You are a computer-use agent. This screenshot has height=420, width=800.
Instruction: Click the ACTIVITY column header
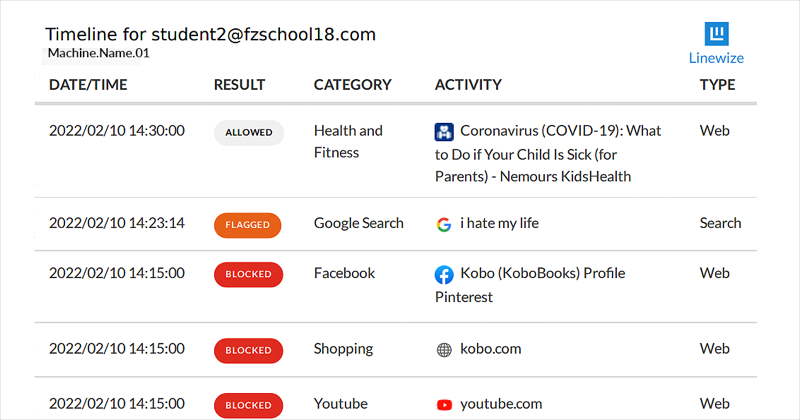click(x=468, y=85)
